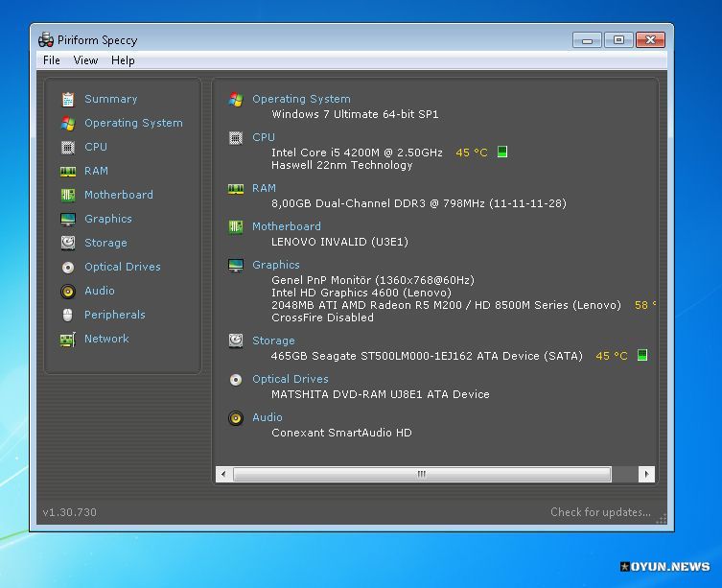This screenshot has height=588, width=722.
Task: Click MATSHITA DVD-RAM UJ8E1 ATA Device text
Action: (381, 394)
